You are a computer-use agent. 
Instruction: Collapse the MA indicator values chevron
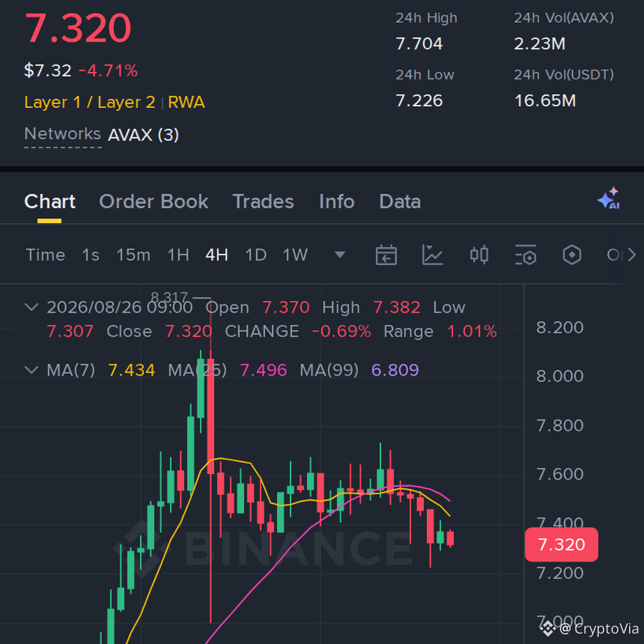(32, 370)
